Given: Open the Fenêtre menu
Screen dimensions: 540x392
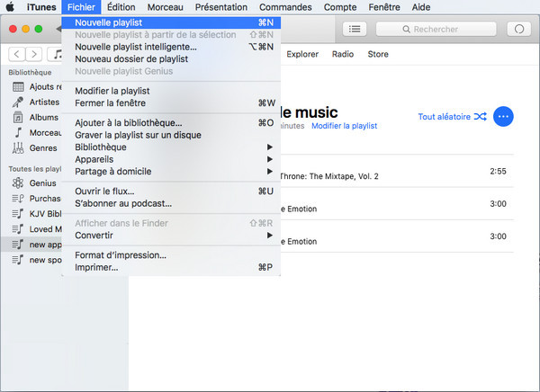Looking at the screenshot, I should (384, 7).
